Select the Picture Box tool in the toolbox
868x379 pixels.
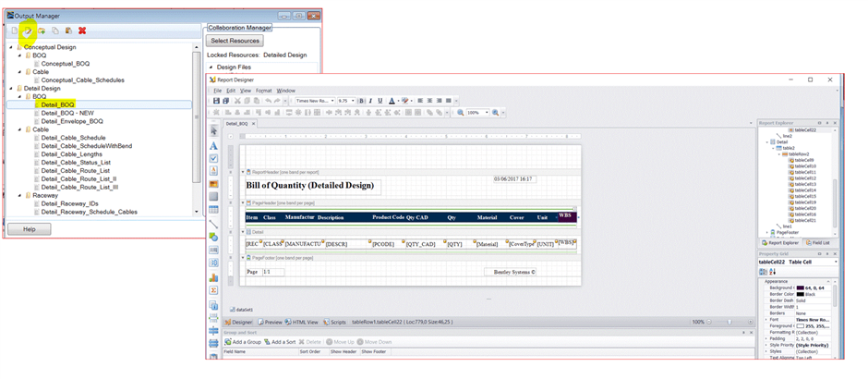(x=213, y=183)
